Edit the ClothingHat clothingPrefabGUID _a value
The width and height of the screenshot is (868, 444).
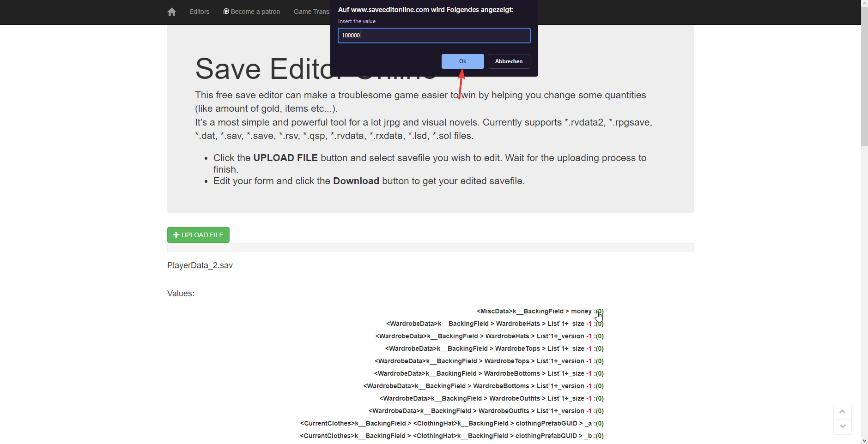599,424
